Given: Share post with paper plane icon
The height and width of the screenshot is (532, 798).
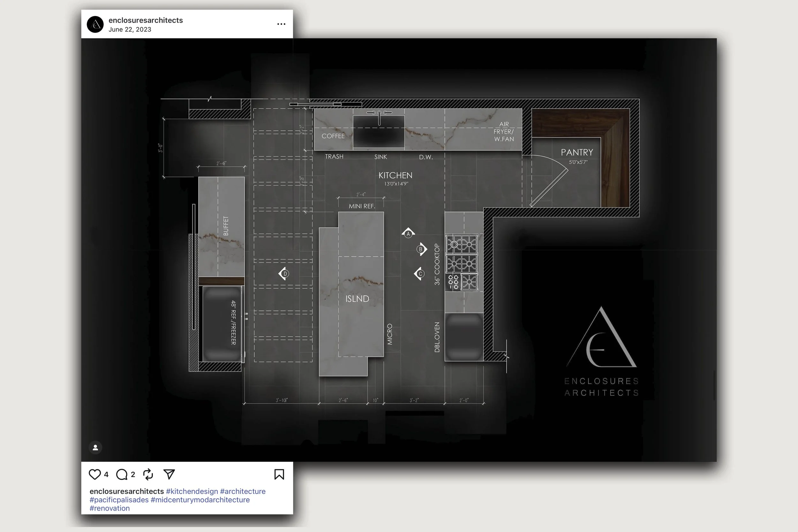Looking at the screenshot, I should click(x=169, y=474).
